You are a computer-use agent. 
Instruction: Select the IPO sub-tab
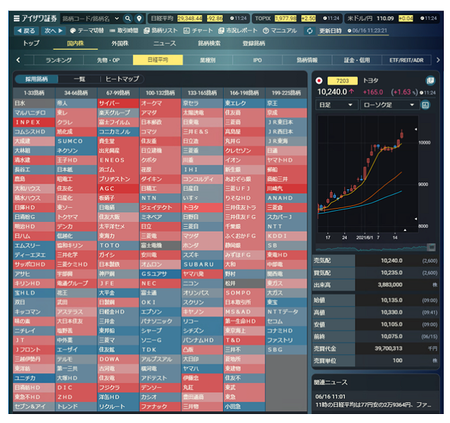pyautogui.click(x=257, y=60)
